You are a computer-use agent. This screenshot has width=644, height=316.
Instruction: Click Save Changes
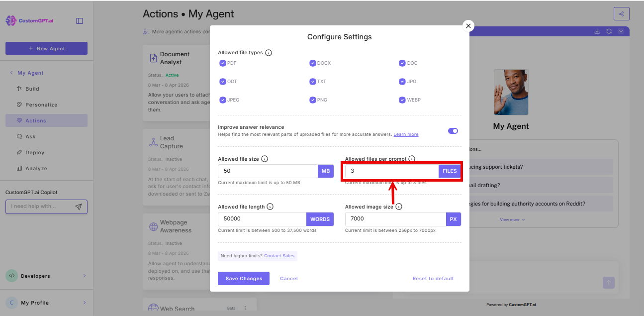[243, 278]
